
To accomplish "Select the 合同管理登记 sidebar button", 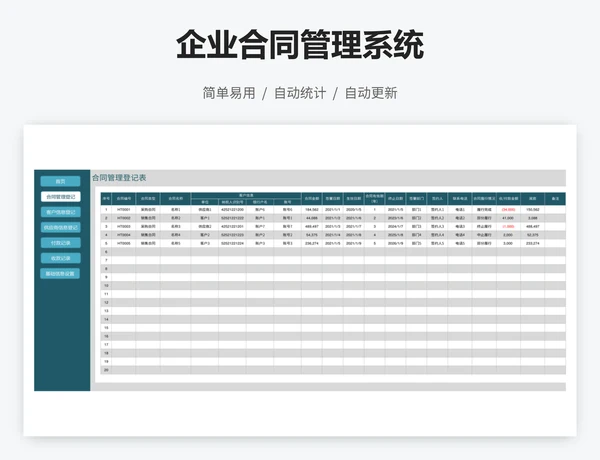I will tap(60, 197).
